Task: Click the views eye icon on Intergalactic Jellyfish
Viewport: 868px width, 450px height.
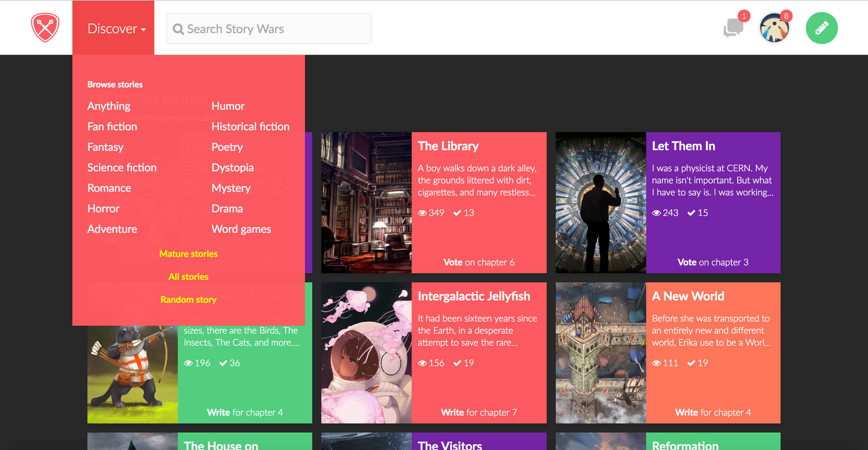Action: [422, 363]
